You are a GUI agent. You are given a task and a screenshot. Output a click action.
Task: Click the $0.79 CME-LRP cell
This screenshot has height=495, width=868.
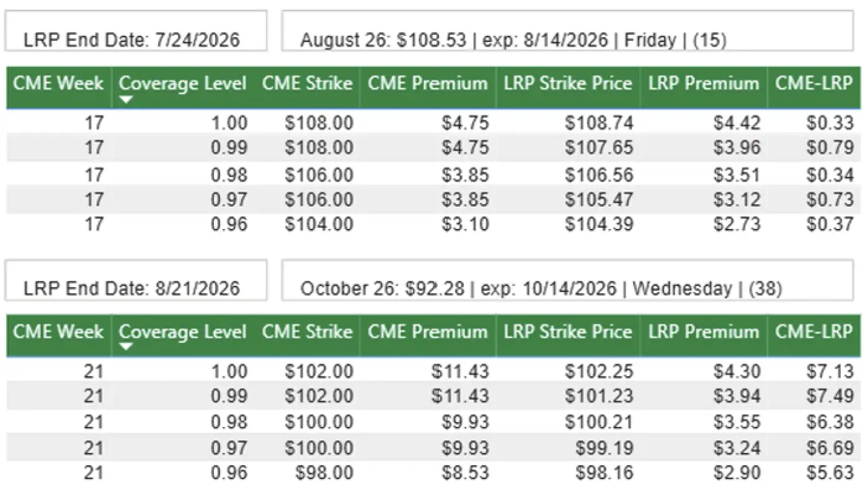point(830,148)
